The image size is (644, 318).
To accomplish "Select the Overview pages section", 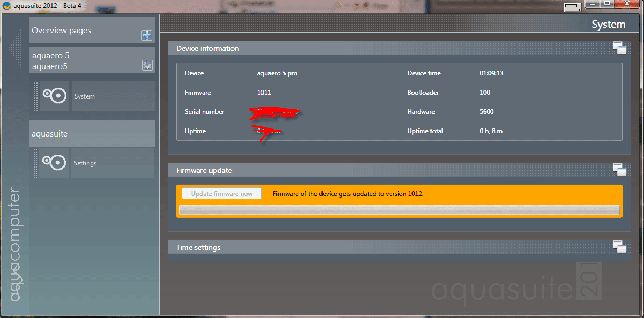I will pyautogui.click(x=92, y=30).
